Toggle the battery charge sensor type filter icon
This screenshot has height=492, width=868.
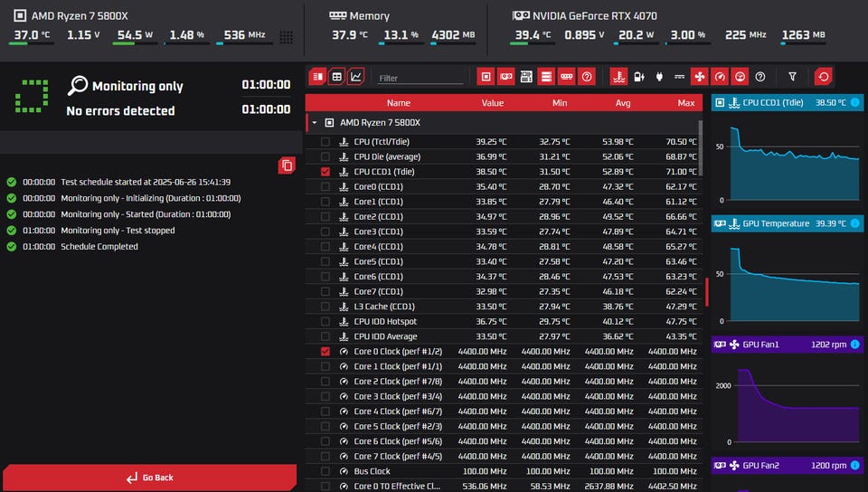pyautogui.click(x=639, y=77)
